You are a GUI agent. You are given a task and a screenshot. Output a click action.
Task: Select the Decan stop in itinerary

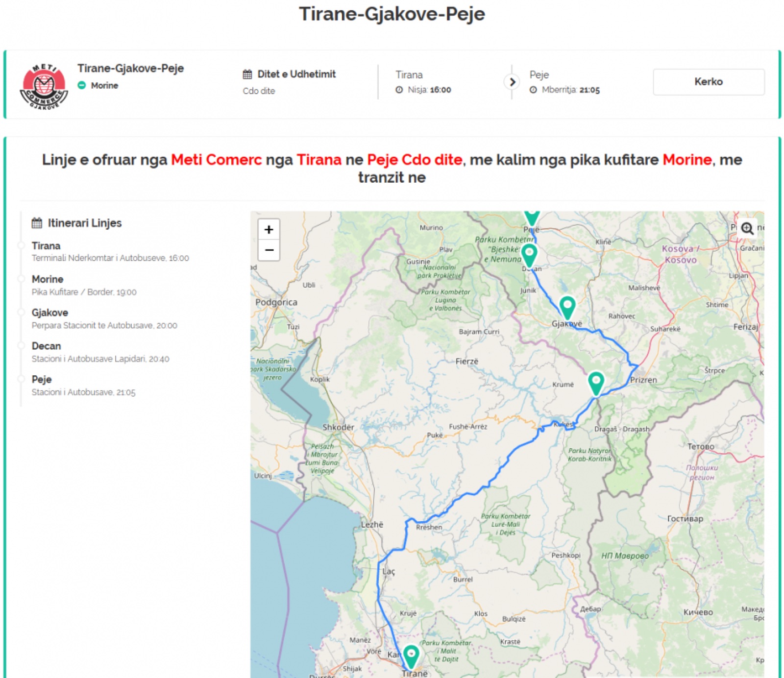[x=47, y=346]
